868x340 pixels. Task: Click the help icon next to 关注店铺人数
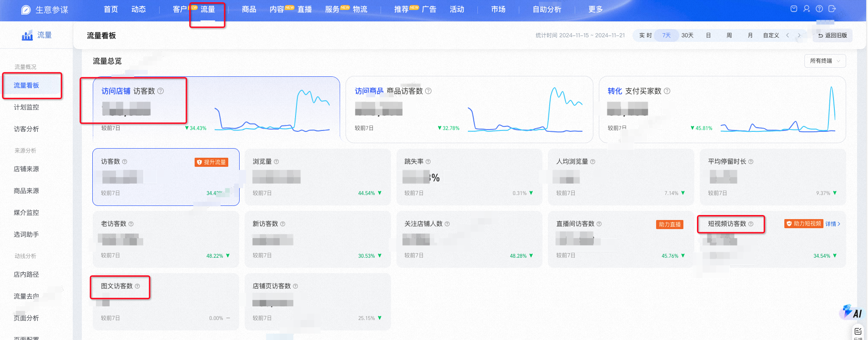(447, 224)
